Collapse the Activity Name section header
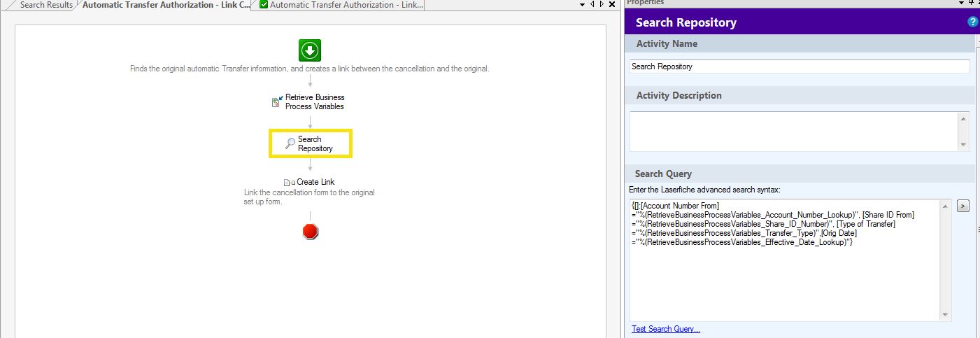The image size is (980, 338). click(x=800, y=43)
